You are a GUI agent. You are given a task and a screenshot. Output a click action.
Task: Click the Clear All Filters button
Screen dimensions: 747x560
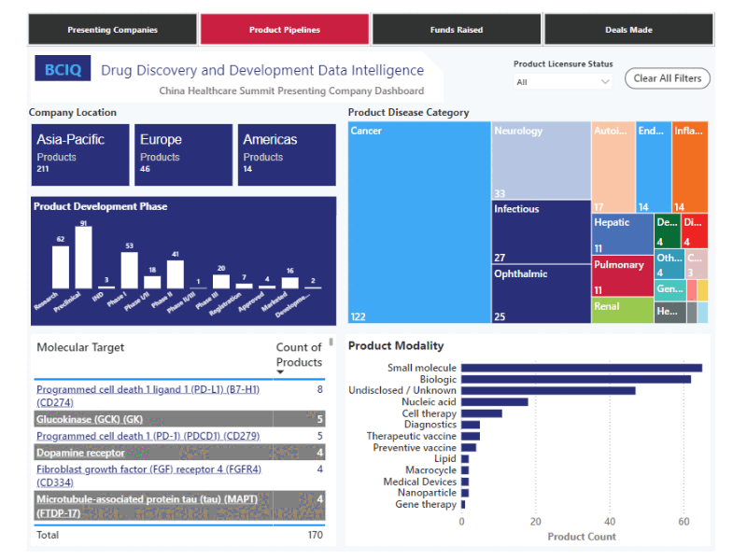667,78
